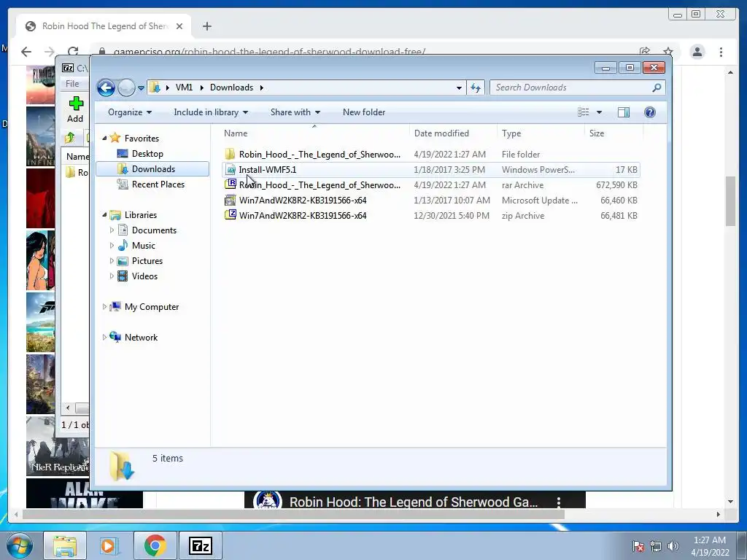Click VM1 in the address breadcrumb
The image size is (747, 560).
[184, 87]
